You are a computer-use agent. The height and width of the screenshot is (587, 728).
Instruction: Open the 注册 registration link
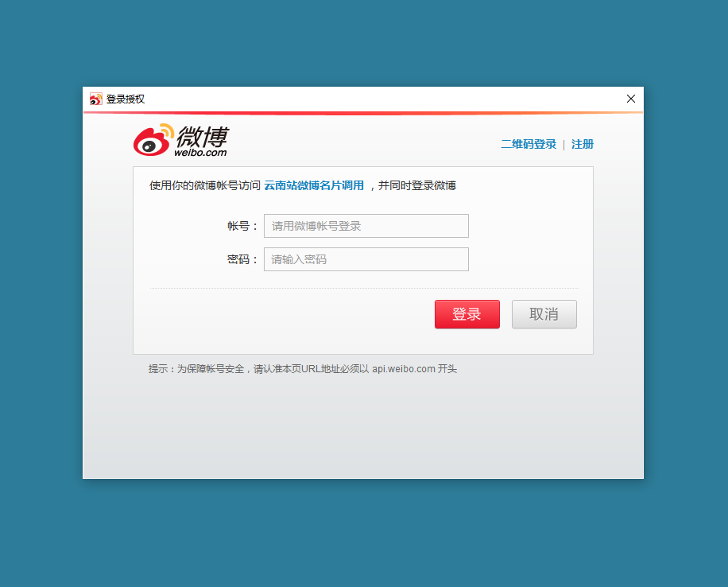(x=583, y=144)
